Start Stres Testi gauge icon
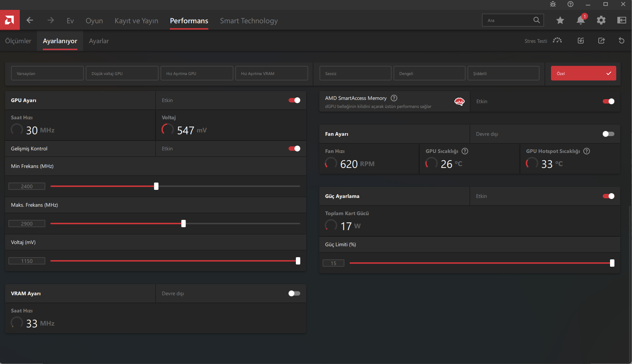The width and height of the screenshot is (632, 364). click(557, 41)
